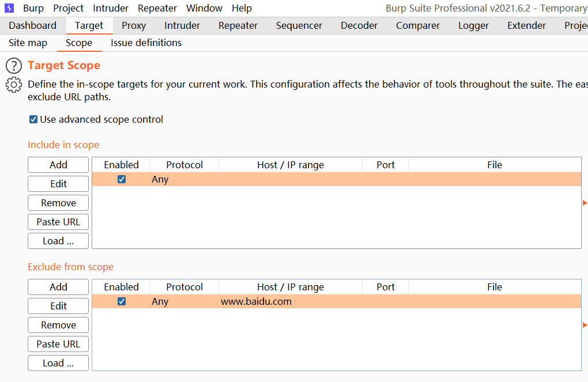The height and width of the screenshot is (382, 588).
Task: Open the Burp menu
Action: (x=33, y=8)
